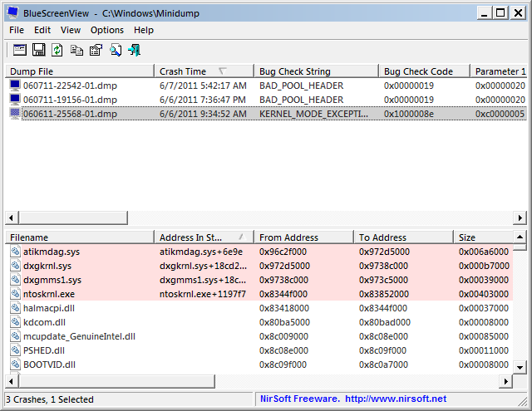Sort by the Bug Check Code column
The image size is (532, 411).
[425, 71]
